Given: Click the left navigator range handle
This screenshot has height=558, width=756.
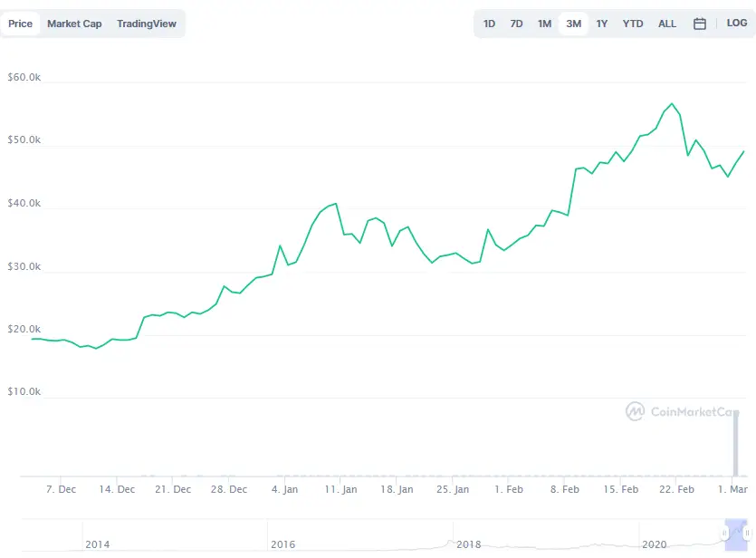Looking at the screenshot, I should (x=724, y=533).
